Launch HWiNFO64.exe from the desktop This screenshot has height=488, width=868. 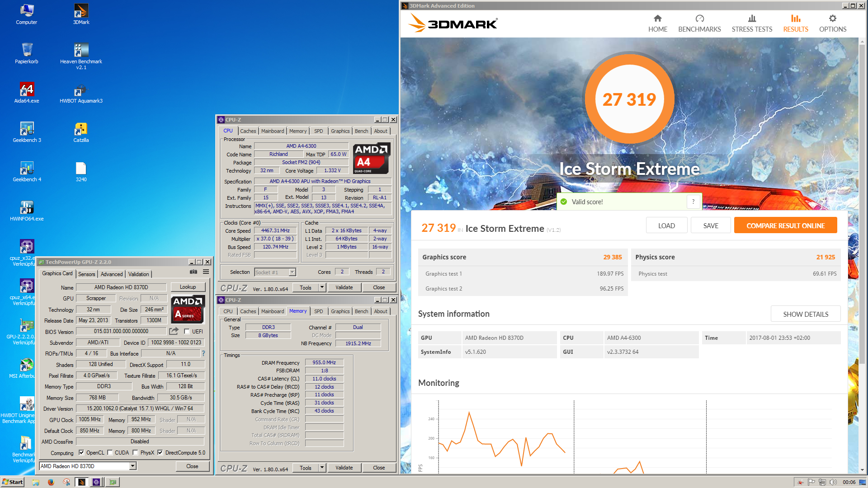click(27, 211)
